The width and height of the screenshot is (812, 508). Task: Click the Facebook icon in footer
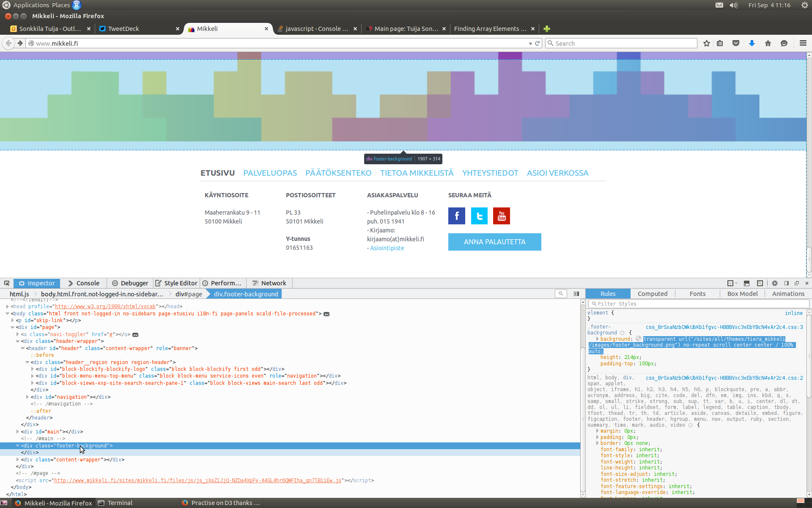click(x=456, y=216)
